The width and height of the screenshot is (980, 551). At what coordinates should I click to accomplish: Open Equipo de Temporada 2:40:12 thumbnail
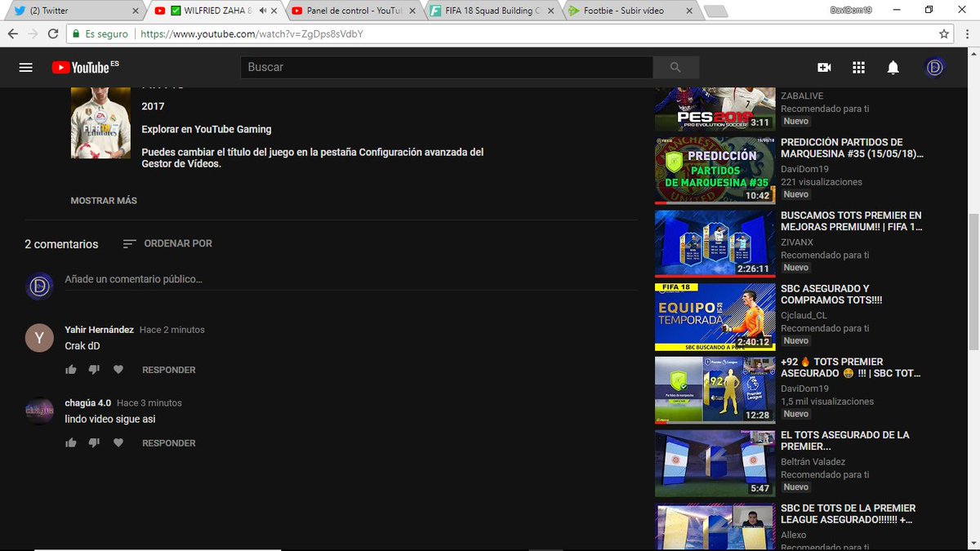[715, 317]
